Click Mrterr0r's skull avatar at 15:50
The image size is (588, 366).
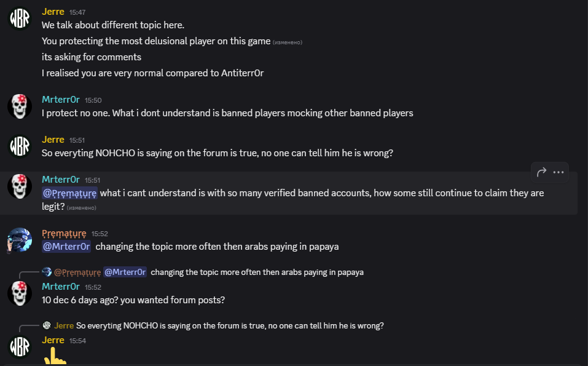pos(20,106)
